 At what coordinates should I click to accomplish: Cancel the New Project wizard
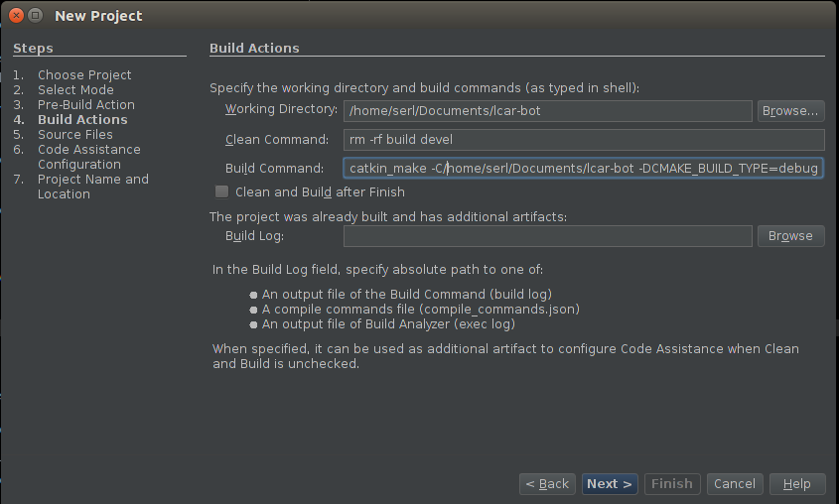pos(735,484)
